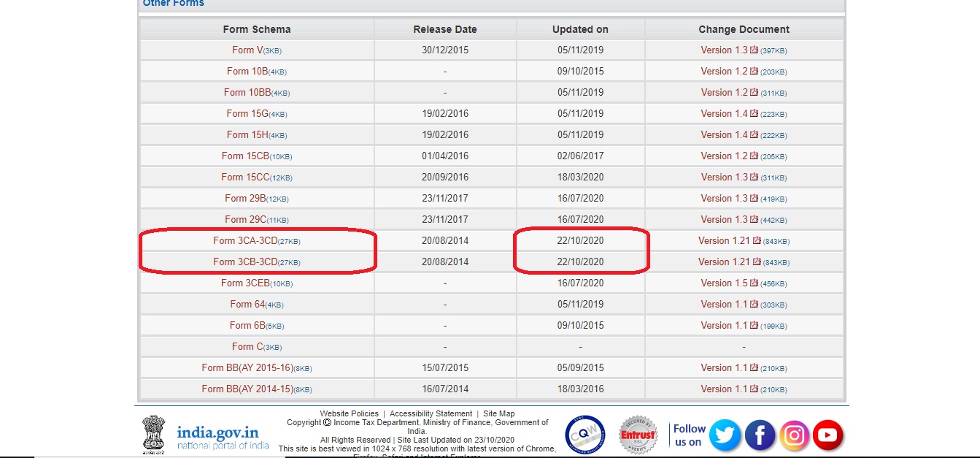
Task: Open Form BB (AY 2015-16) schema link
Action: pos(247,368)
